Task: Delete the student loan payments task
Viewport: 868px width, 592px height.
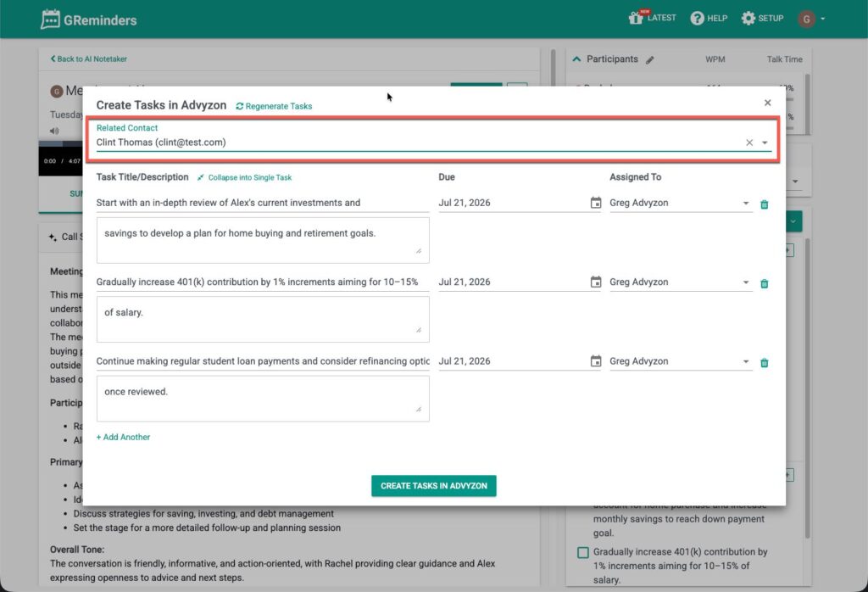Action: click(764, 363)
